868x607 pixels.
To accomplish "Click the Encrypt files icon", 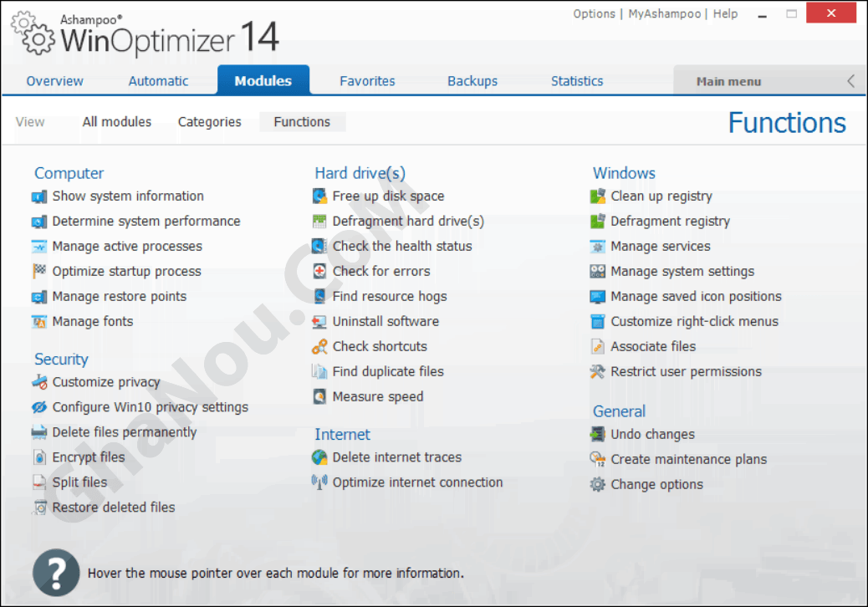I will (x=39, y=457).
